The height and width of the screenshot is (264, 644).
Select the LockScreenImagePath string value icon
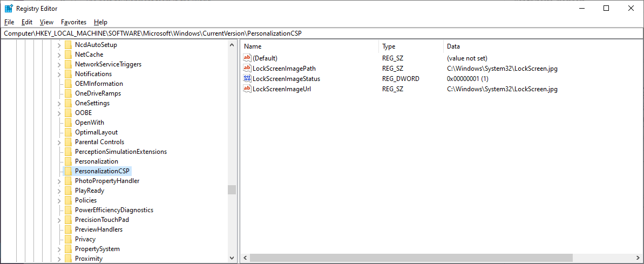coord(247,68)
